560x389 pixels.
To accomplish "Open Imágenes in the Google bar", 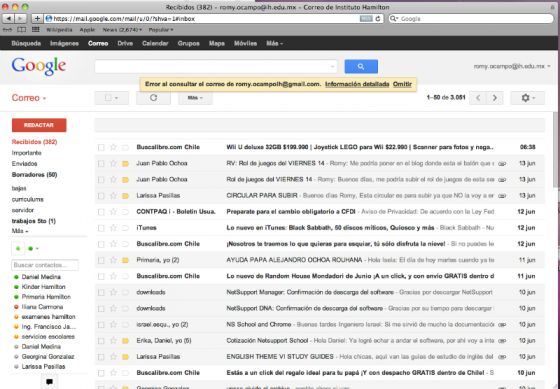I will coord(64,44).
